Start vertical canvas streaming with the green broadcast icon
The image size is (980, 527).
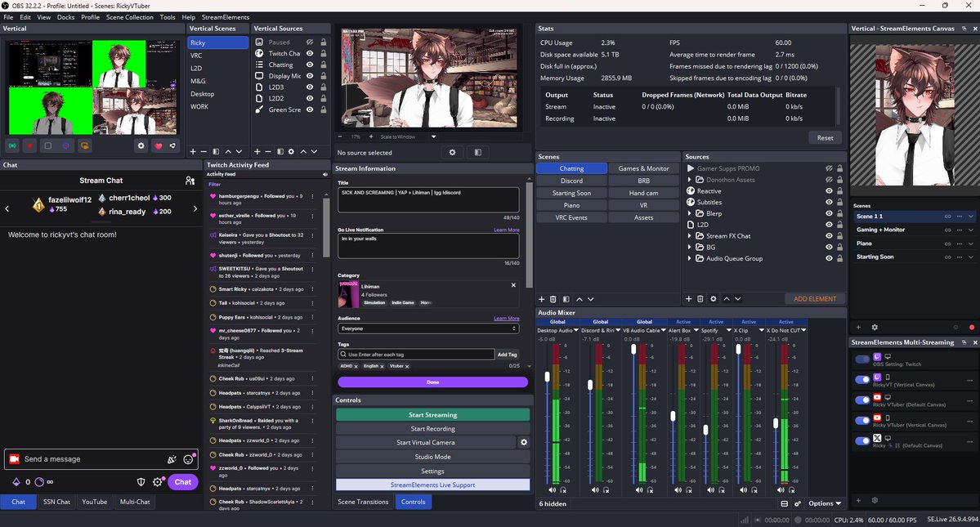[x=12, y=145]
